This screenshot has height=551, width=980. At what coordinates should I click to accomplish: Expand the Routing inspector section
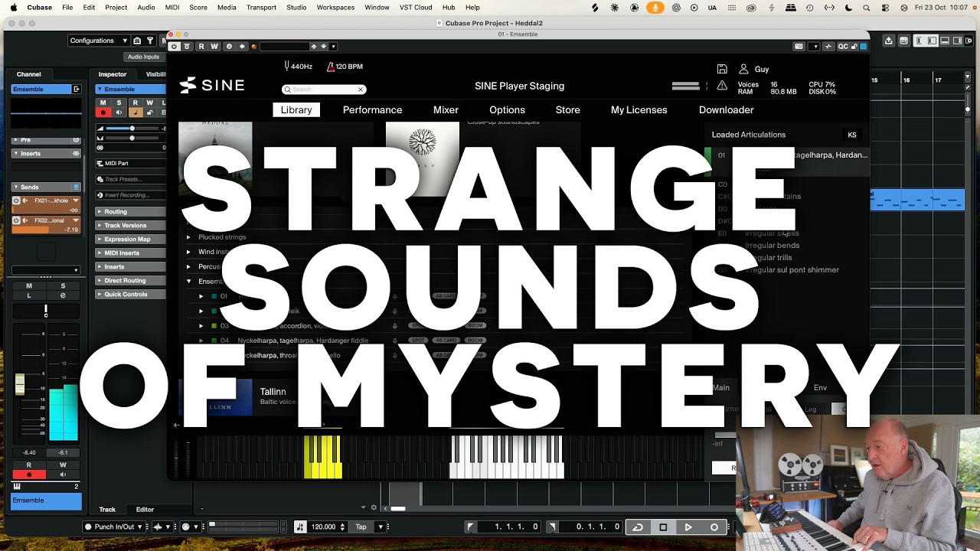(130, 212)
